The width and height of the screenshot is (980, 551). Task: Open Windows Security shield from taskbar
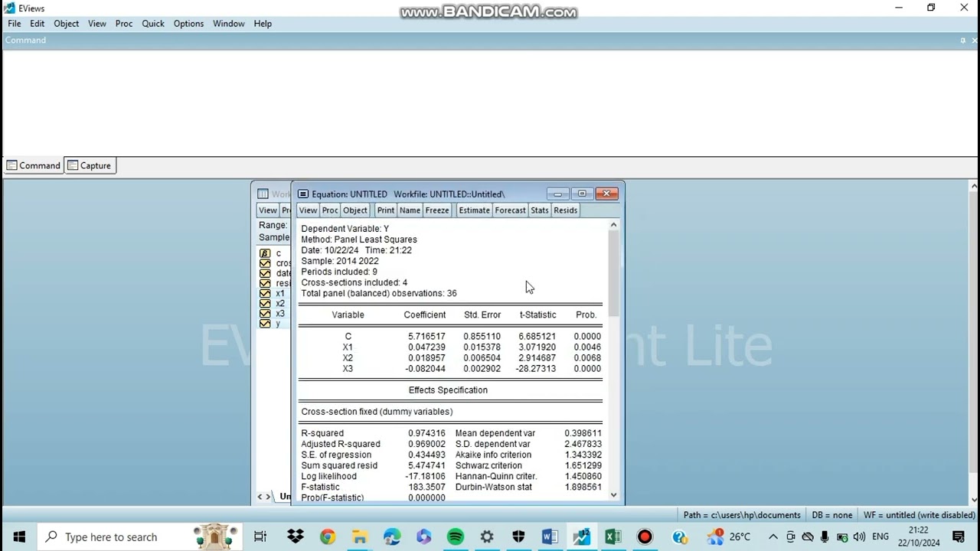coord(519,536)
